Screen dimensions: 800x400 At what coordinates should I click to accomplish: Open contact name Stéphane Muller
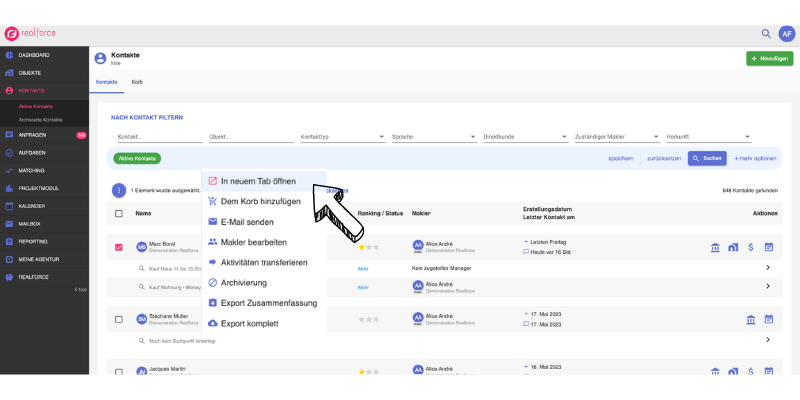(168, 316)
